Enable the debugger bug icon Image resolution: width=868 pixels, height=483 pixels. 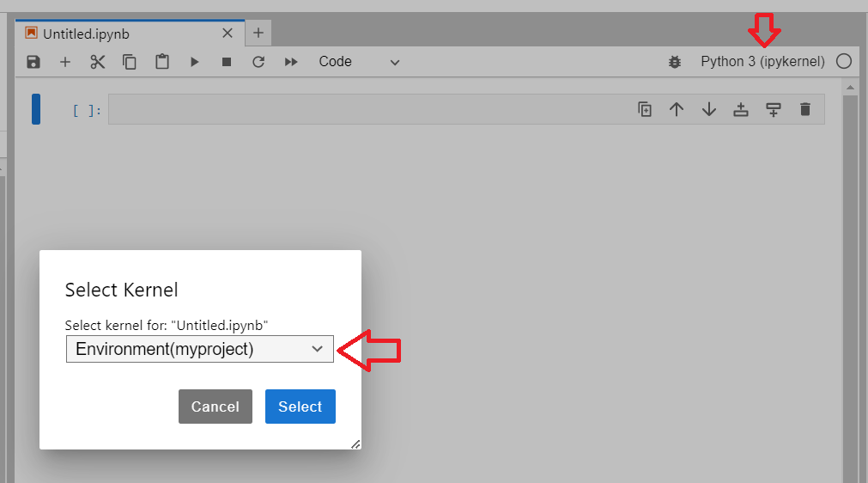click(675, 62)
